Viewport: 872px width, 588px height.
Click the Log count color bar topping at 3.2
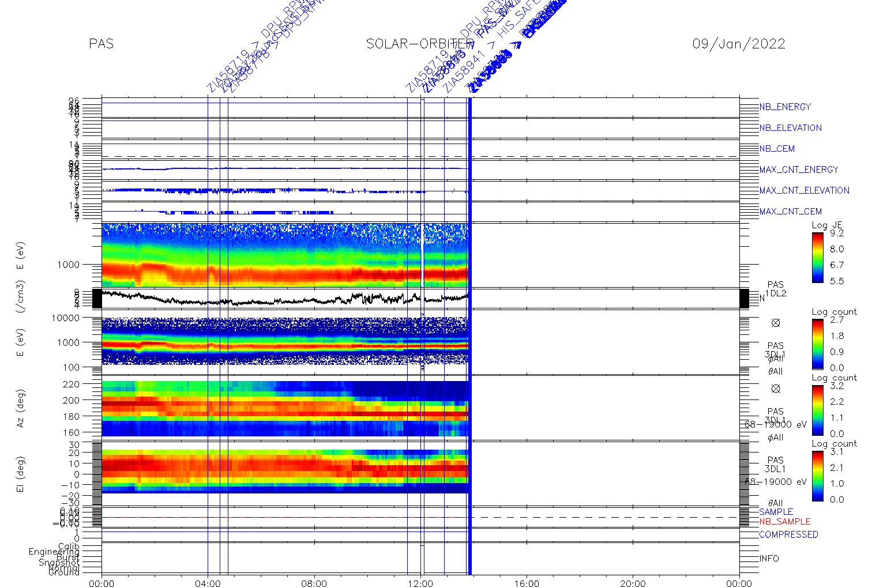818,410
